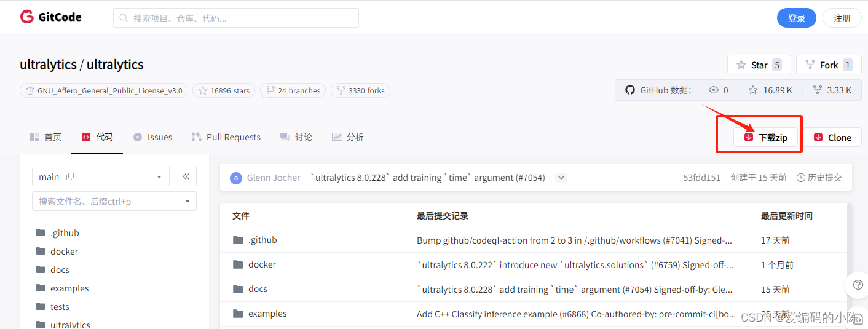
Task: Open the 16896 stars badge
Action: point(224,90)
